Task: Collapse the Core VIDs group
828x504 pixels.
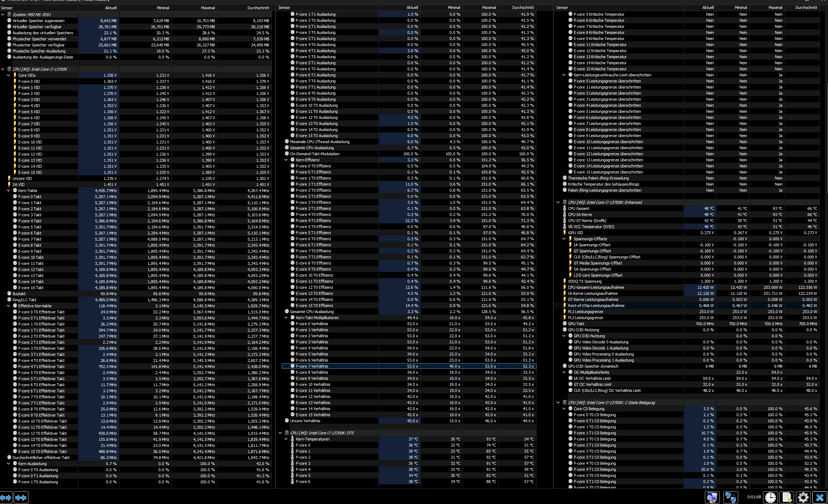Action: pos(9,75)
